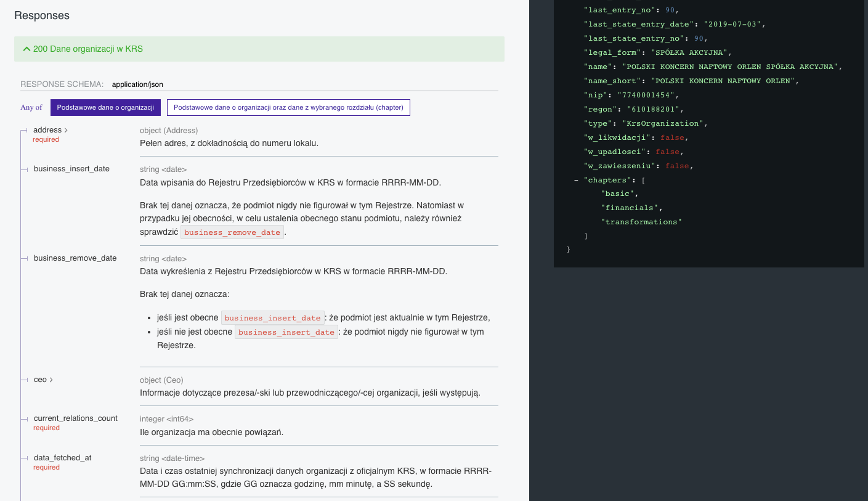Select the data_fetched_at field name
868x501 pixels.
coord(63,458)
